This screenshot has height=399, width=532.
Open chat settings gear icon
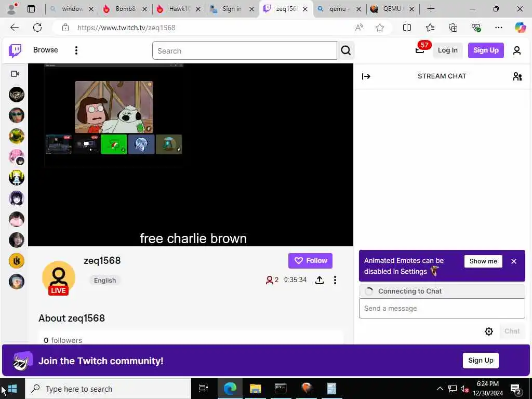488,331
